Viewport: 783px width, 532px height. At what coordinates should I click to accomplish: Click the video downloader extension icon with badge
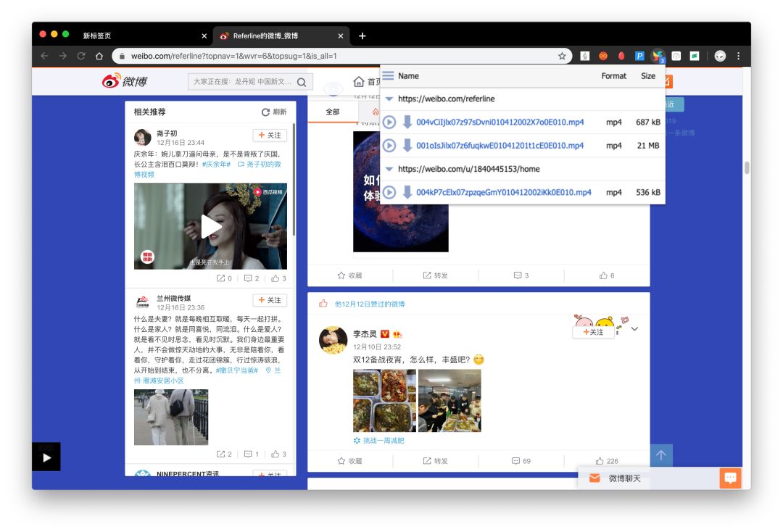click(x=658, y=56)
